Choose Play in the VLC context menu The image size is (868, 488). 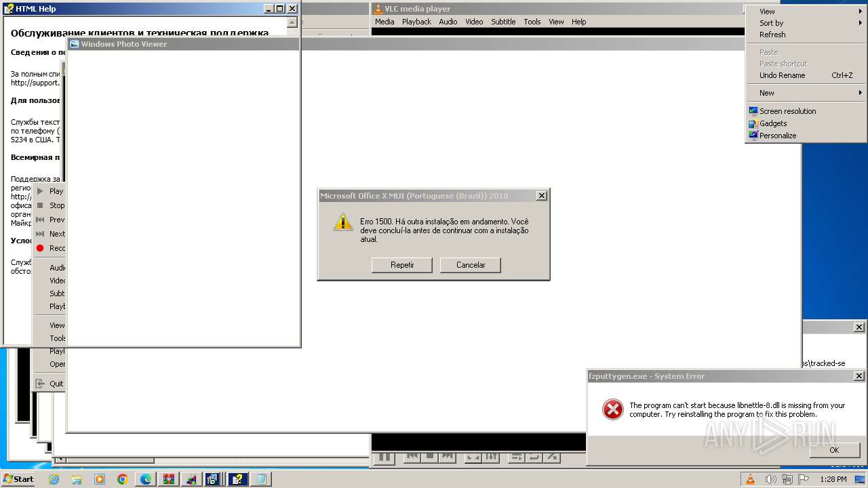click(50, 191)
